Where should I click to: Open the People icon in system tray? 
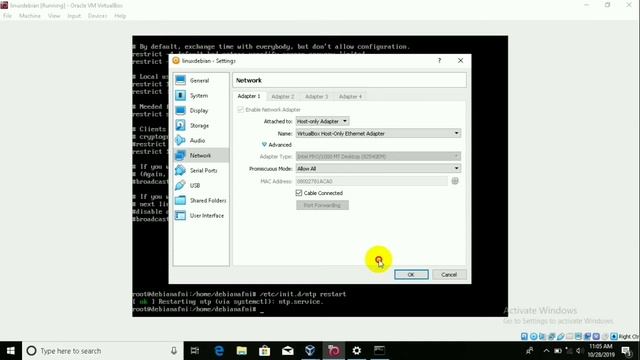(x=529, y=351)
